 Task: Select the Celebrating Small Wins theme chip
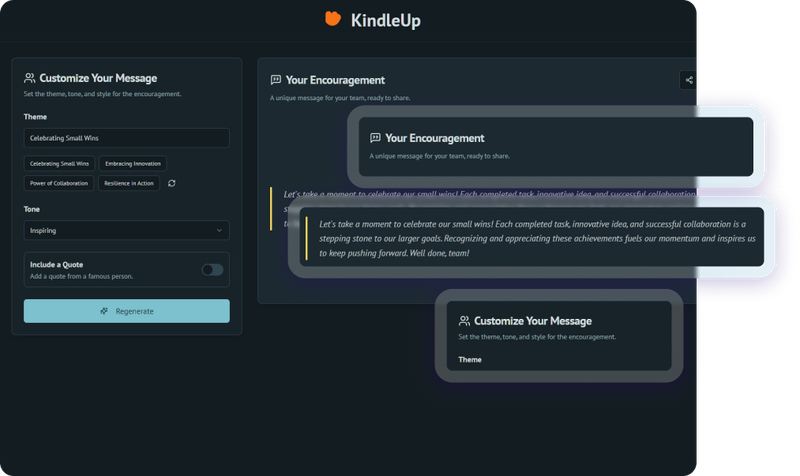(59, 163)
